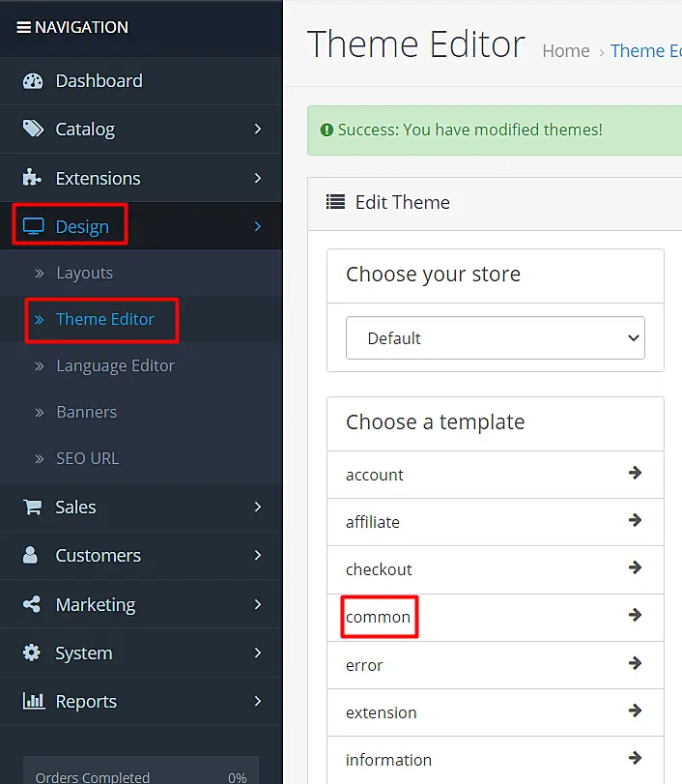Click the Catalog tags icon
Screen dimensions: 682x784
[33, 130]
